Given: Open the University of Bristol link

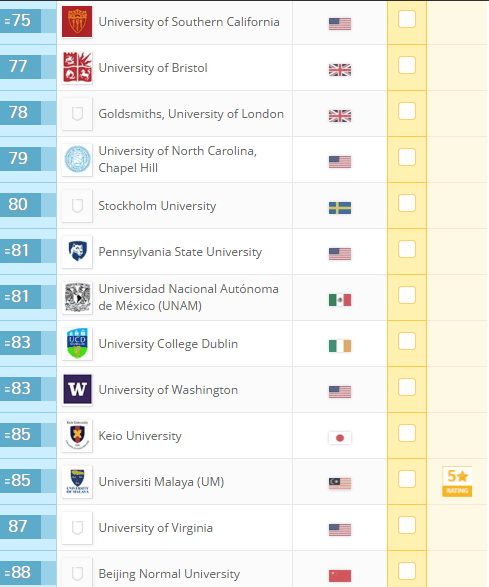Looking at the screenshot, I should 153,68.
